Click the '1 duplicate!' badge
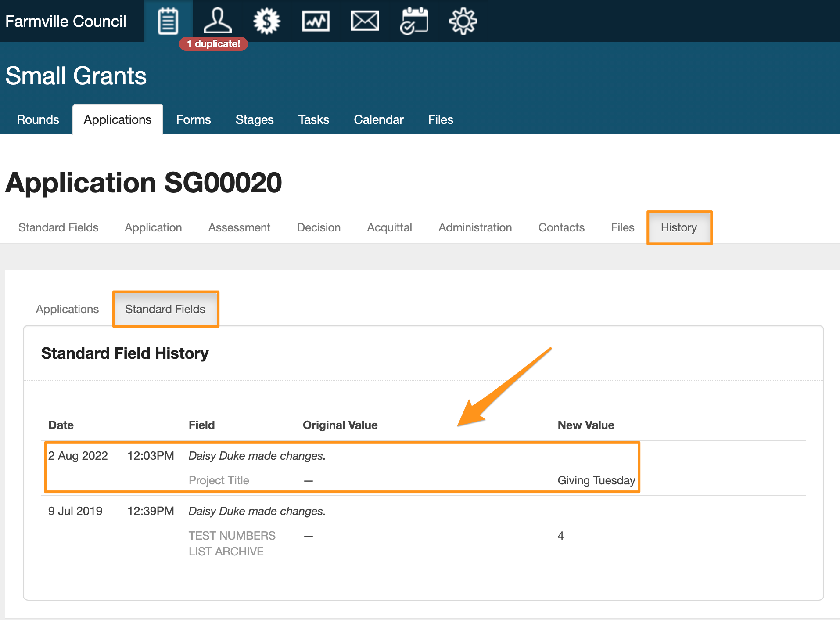This screenshot has width=840, height=620. (x=213, y=44)
